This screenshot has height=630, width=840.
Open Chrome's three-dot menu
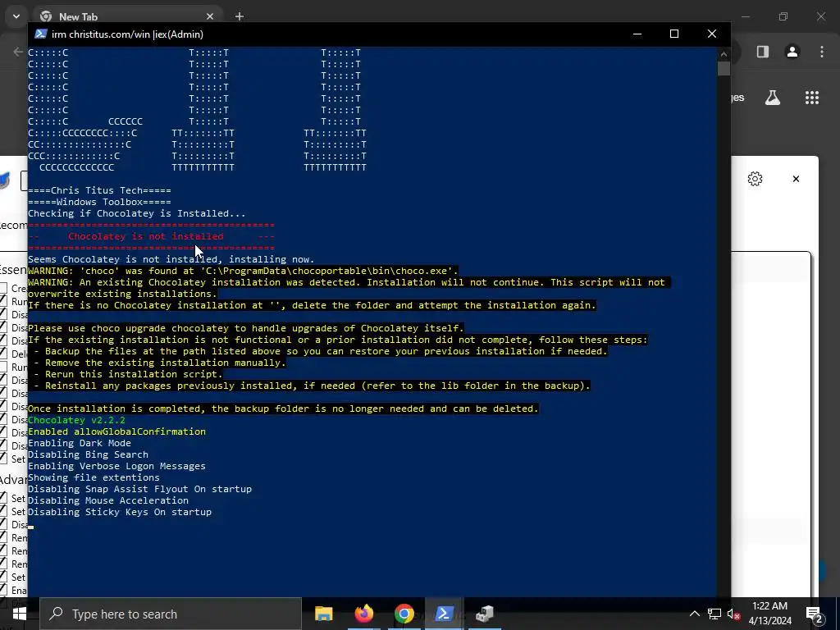point(822,52)
